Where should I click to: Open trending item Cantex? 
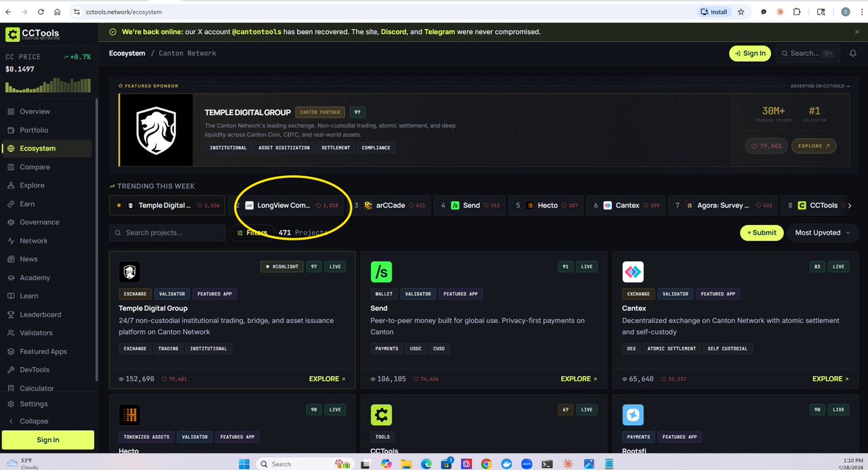pyautogui.click(x=625, y=206)
